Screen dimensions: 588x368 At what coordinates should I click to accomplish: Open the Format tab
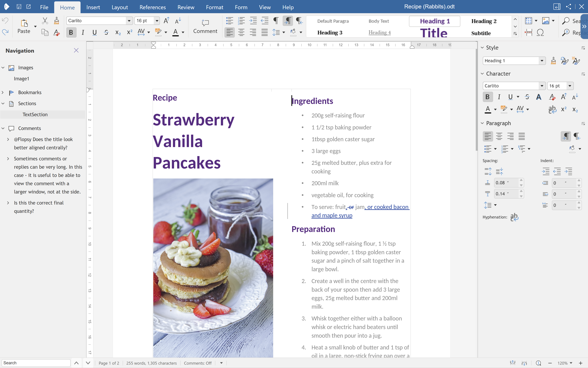pos(215,7)
